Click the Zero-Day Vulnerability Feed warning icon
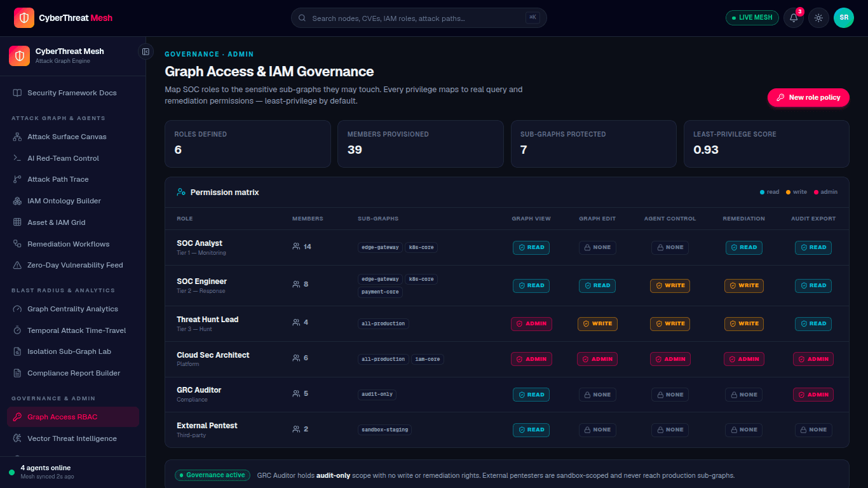 (17, 265)
